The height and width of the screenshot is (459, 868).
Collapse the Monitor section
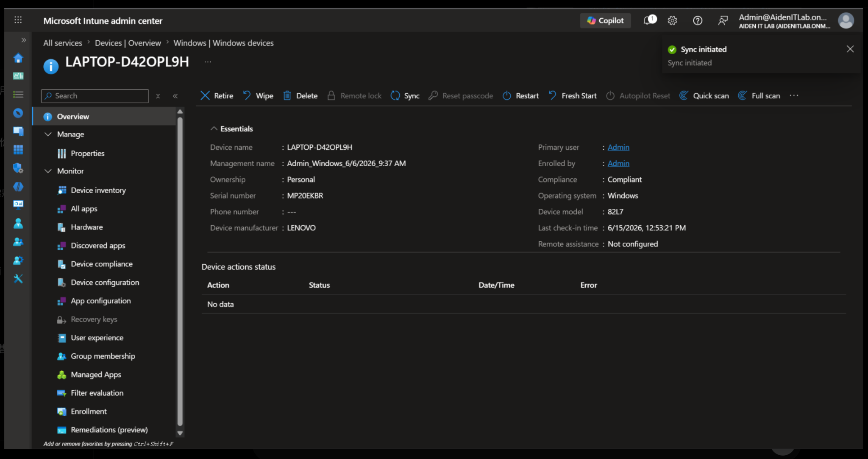click(x=48, y=171)
